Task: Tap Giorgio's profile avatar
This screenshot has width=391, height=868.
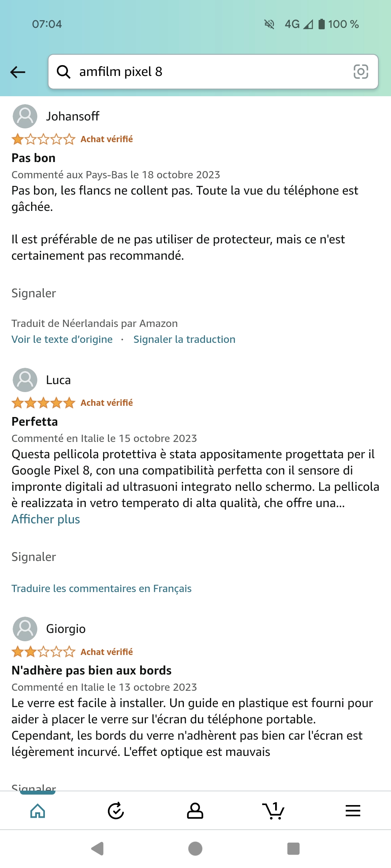Action: (x=25, y=629)
